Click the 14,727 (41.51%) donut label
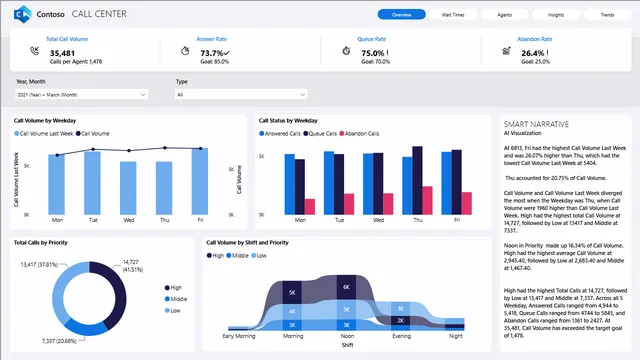 tap(133, 266)
